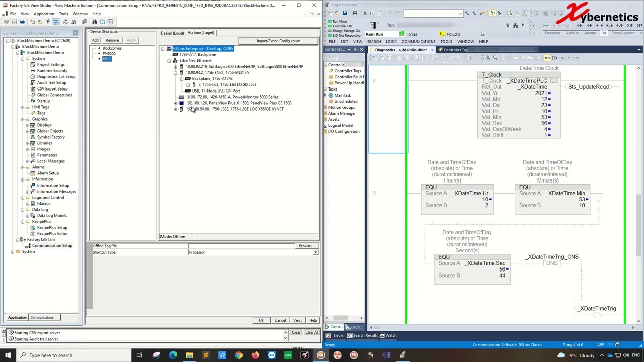This screenshot has height=362, width=644.
Task: Switch to Runtime (Target) tab
Action: [201, 33]
